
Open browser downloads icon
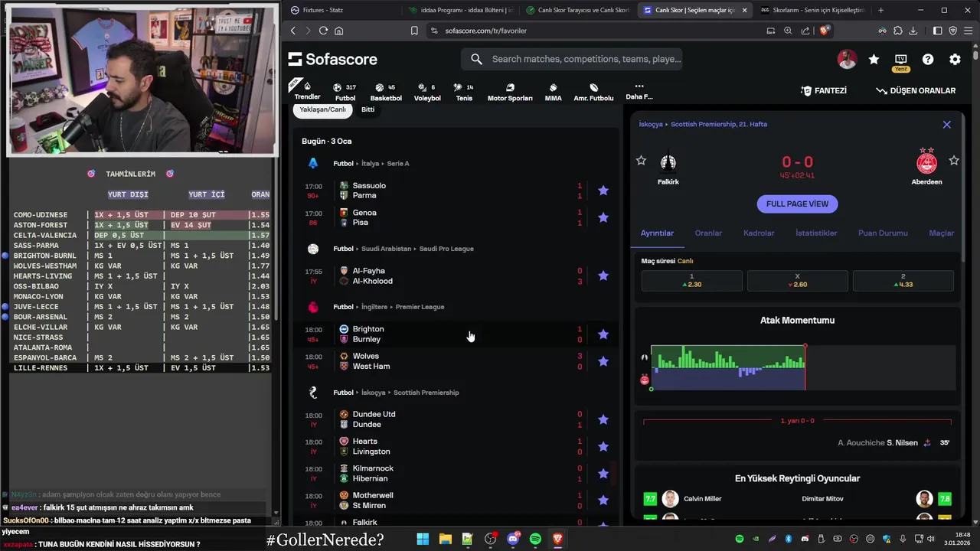point(913,31)
